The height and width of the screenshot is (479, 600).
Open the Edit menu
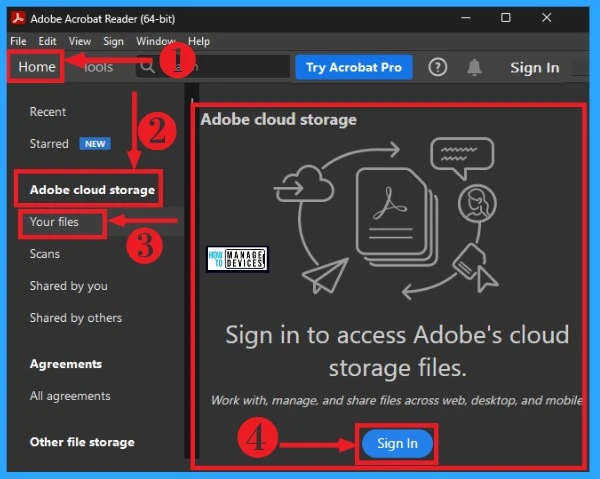(47, 41)
